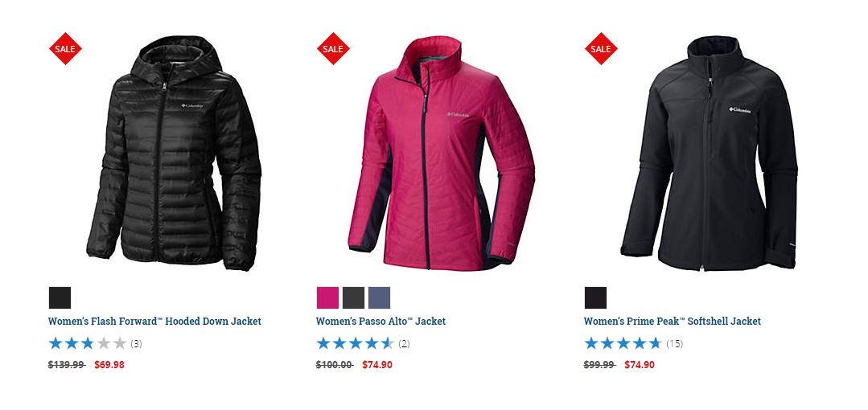This screenshot has height=410, width=868.
Task: View the (15) reviews count for Prime Peak
Action: click(x=674, y=343)
